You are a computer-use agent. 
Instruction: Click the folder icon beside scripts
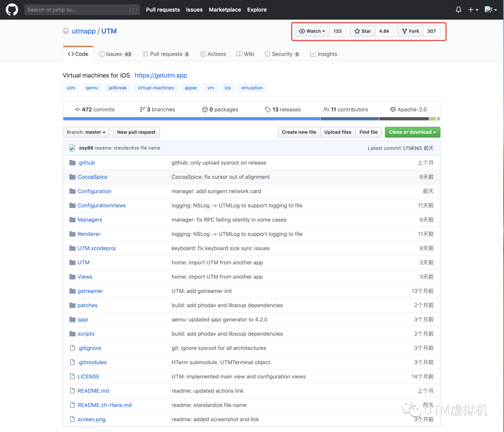72,334
